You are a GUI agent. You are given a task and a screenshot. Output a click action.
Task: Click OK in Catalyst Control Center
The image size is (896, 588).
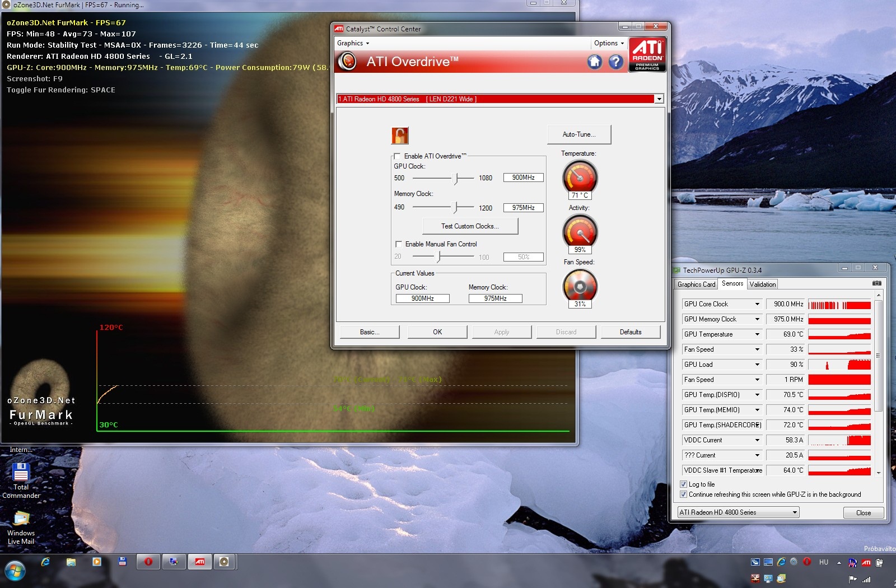(x=437, y=332)
